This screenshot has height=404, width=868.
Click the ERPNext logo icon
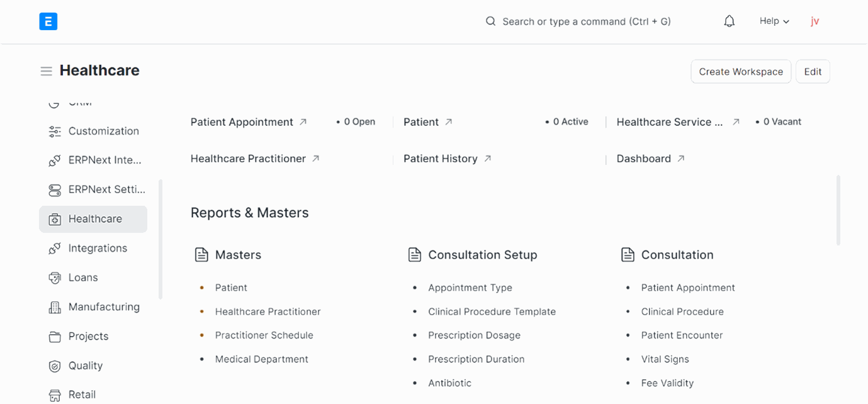[48, 21]
